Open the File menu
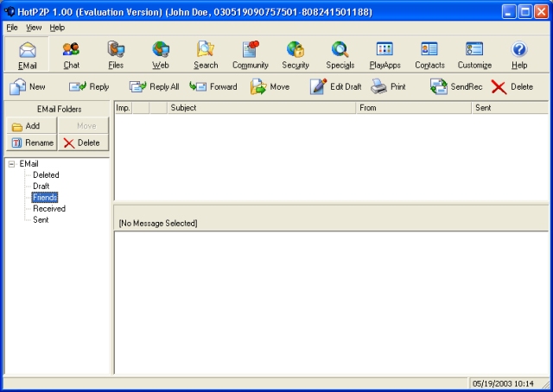This screenshot has height=392, width=553. pyautogui.click(x=12, y=28)
